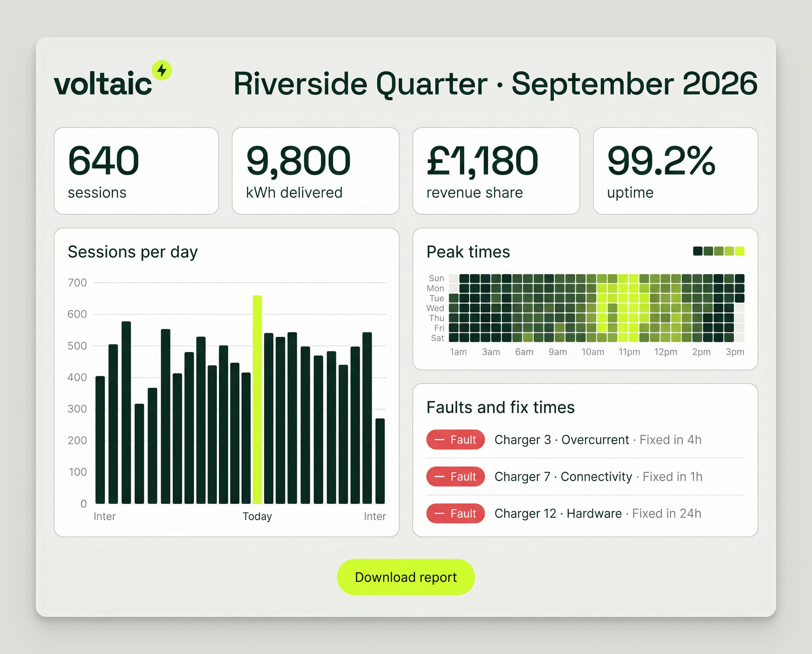This screenshot has height=654, width=812.
Task: Click the voltaic lightning bolt logo icon
Action: point(161,70)
